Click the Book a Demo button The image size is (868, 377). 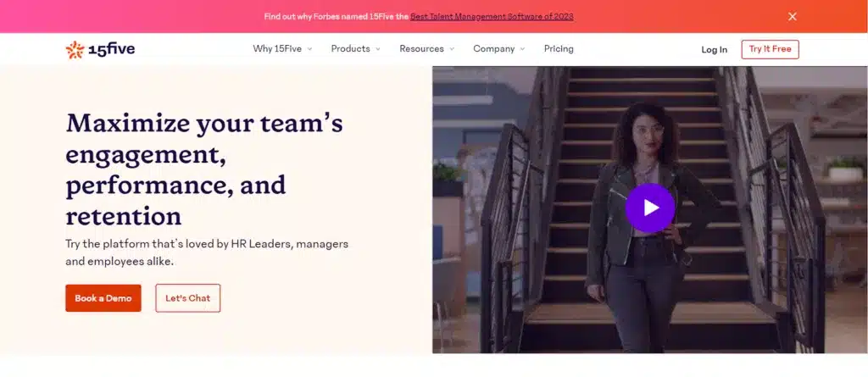coord(103,298)
